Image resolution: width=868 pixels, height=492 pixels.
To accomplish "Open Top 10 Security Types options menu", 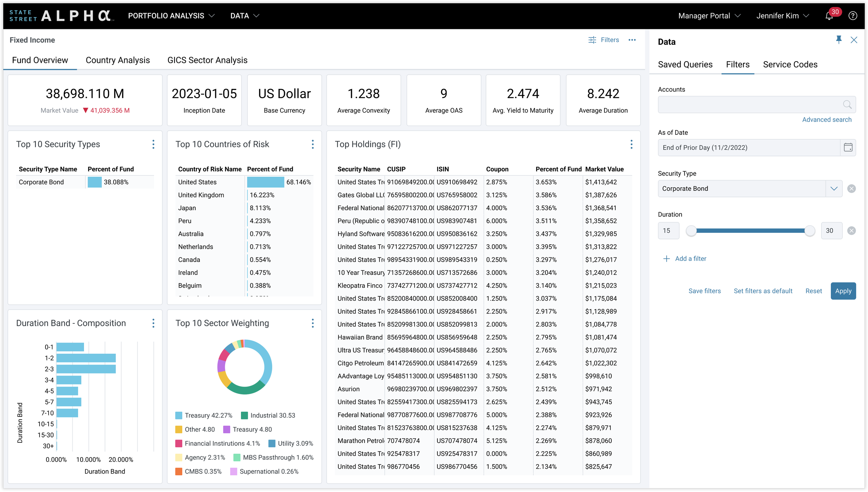I will [153, 144].
